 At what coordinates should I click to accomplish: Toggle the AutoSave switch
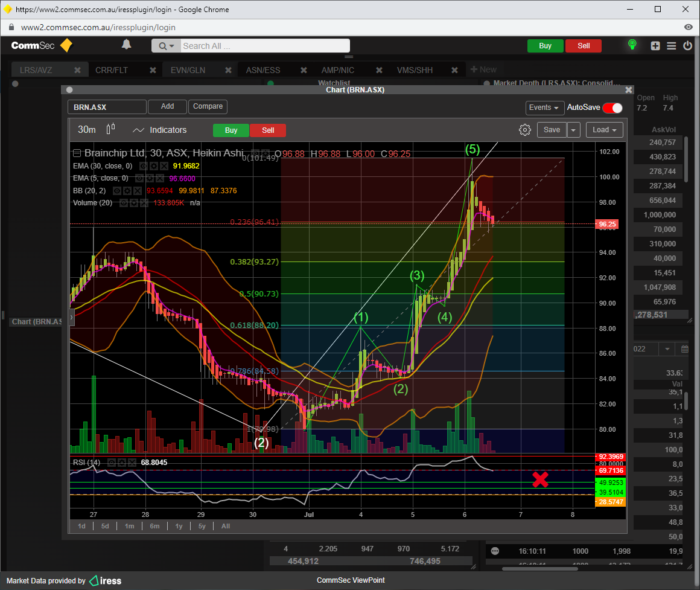pos(612,107)
